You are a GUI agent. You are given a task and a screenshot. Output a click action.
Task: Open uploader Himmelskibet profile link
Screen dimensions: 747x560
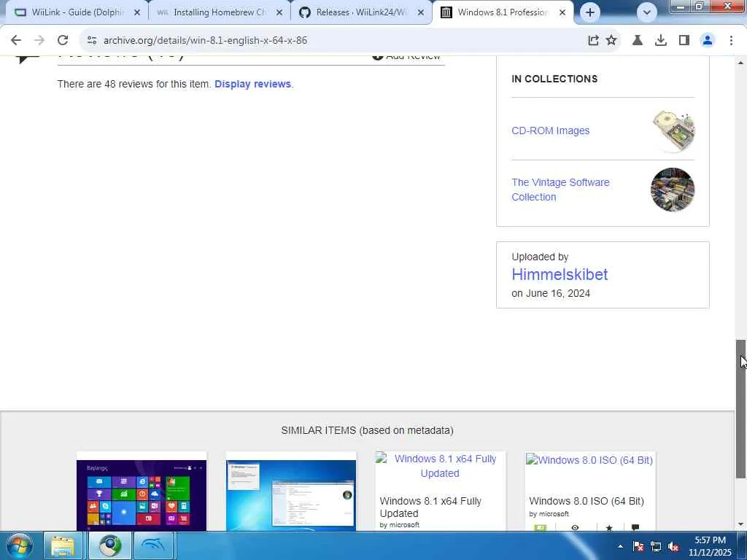click(560, 274)
